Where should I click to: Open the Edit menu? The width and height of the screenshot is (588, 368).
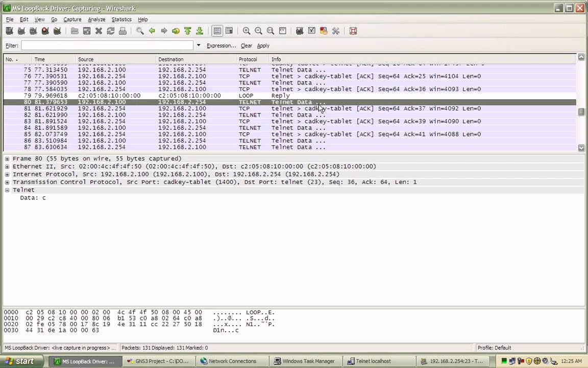click(x=24, y=19)
